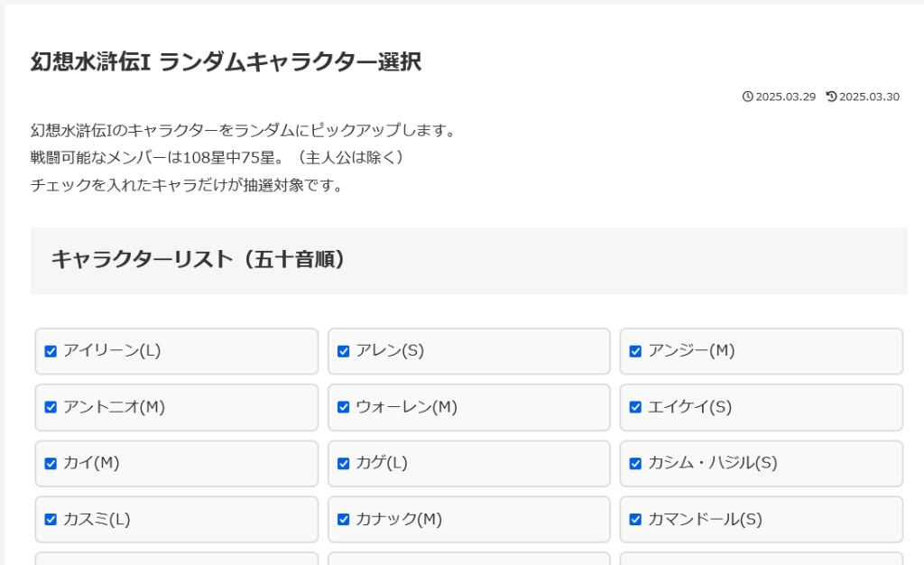Click the キャラクターリスト（五十音順） heading
This screenshot has height=565, width=924.
click(199, 259)
